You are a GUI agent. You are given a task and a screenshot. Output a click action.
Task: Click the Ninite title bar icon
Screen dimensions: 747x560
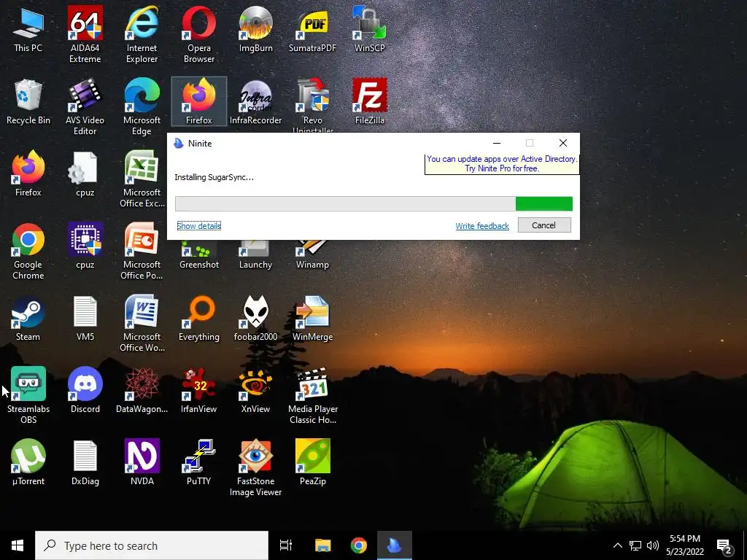click(179, 144)
